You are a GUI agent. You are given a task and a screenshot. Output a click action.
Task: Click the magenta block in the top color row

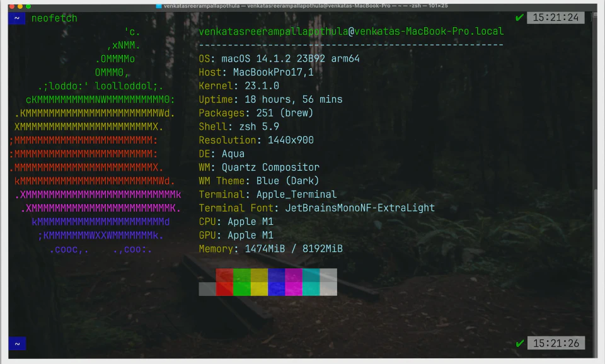point(292,276)
